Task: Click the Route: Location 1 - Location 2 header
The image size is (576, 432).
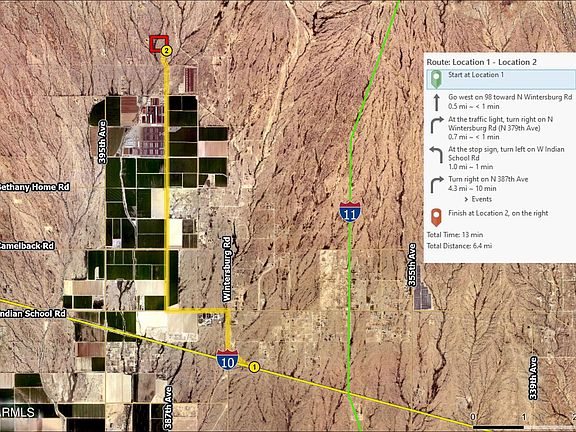Action: [x=481, y=62]
